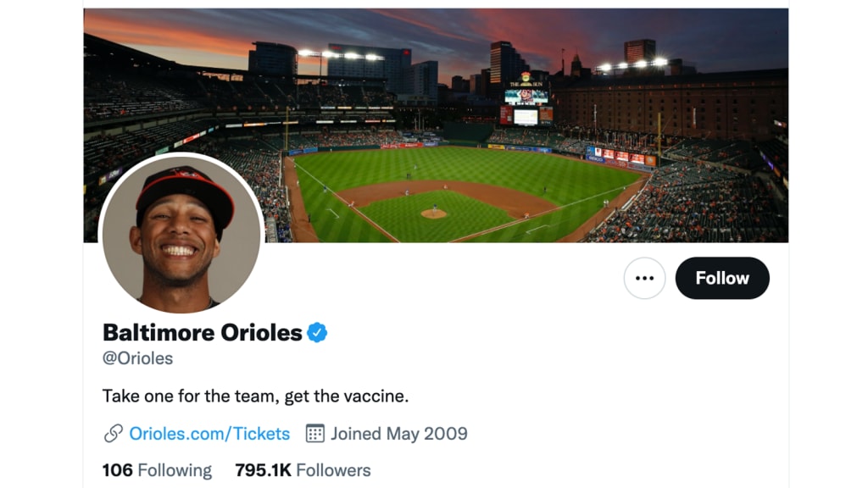Image resolution: width=868 pixels, height=488 pixels.
Task: Open the Orioles.com/Tickets link
Action: pos(209,434)
